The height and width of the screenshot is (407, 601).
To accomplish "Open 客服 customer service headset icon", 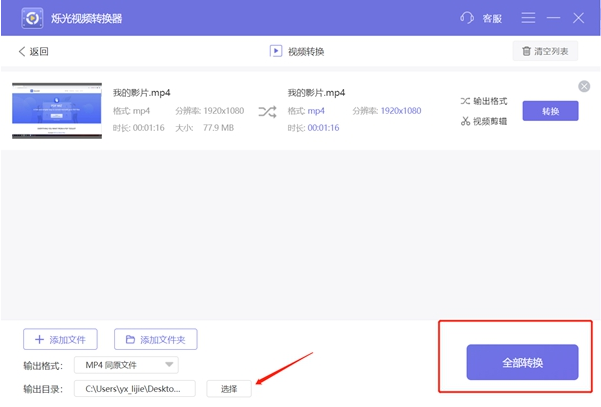I will point(467,18).
